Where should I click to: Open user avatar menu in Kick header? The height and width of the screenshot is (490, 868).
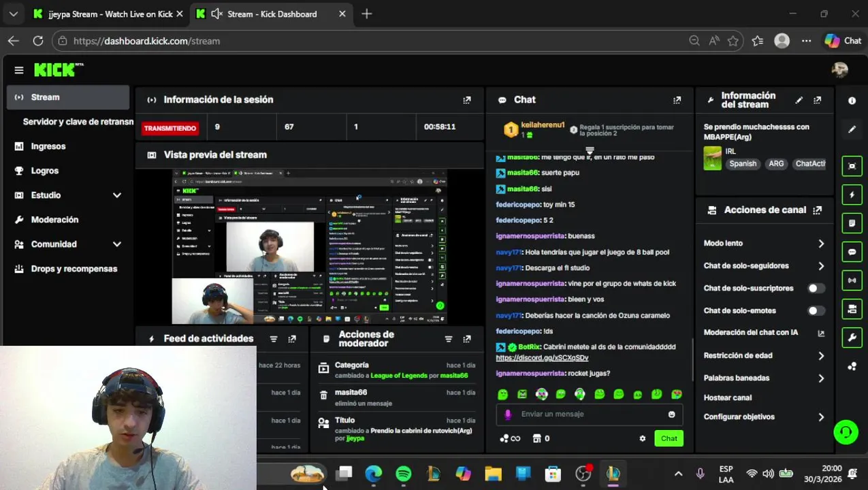coord(840,70)
